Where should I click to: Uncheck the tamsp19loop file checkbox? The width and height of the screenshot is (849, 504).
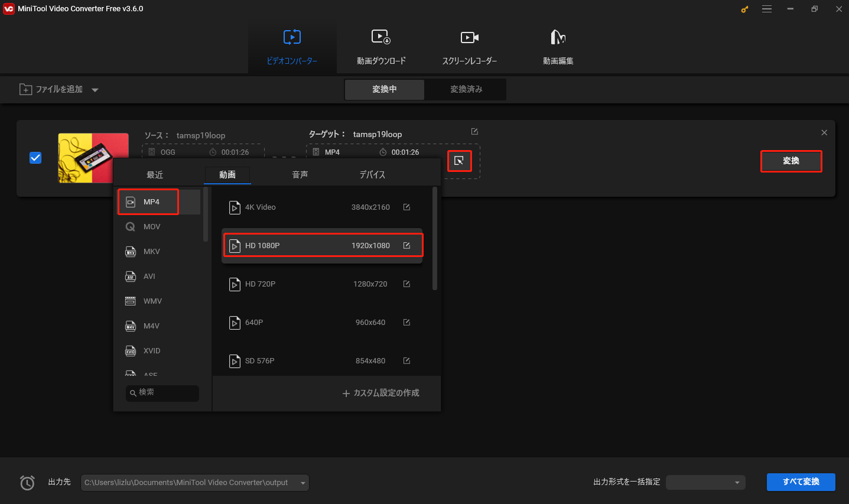pyautogui.click(x=35, y=158)
